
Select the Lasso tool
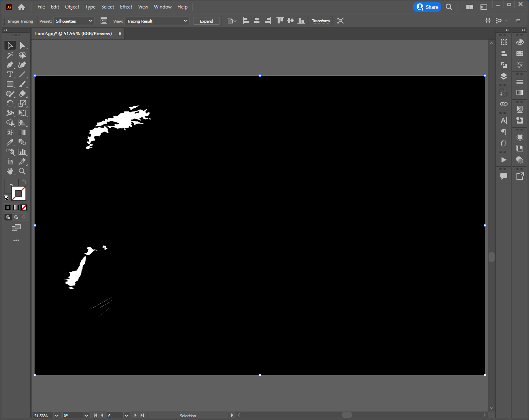click(x=23, y=55)
